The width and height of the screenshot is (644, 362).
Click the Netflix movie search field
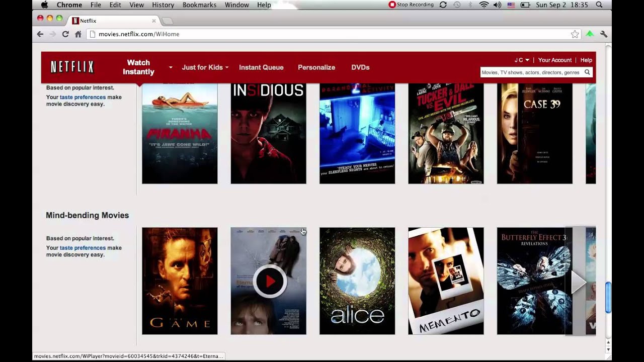(x=531, y=72)
